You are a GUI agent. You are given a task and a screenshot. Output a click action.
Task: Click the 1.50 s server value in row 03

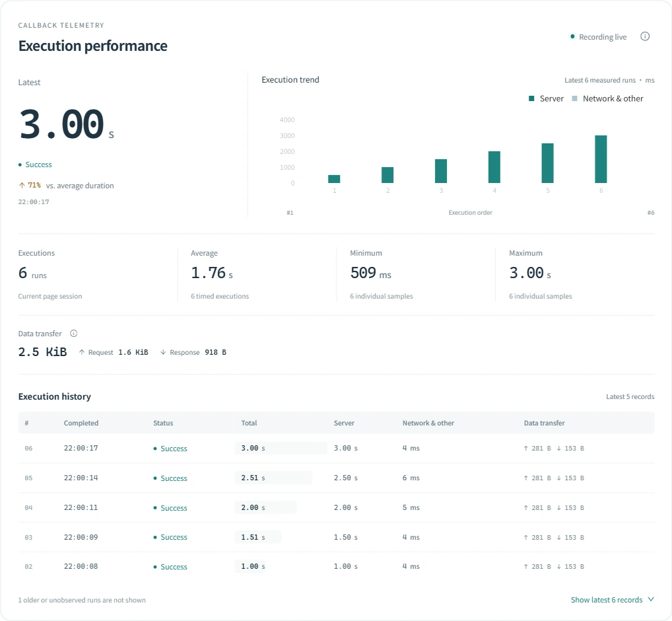(346, 537)
